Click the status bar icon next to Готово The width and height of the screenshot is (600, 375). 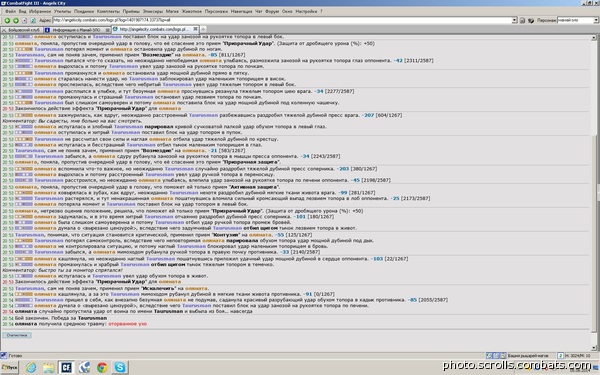[4, 356]
